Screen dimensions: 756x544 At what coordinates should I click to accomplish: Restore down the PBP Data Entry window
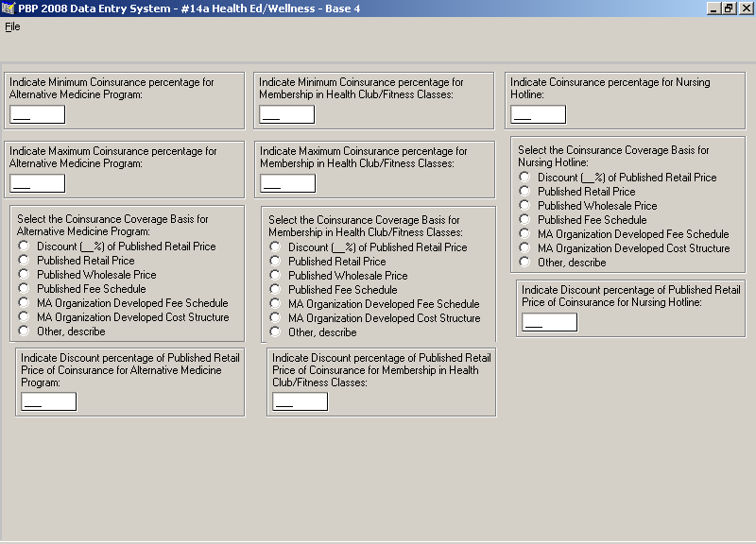[x=728, y=8]
